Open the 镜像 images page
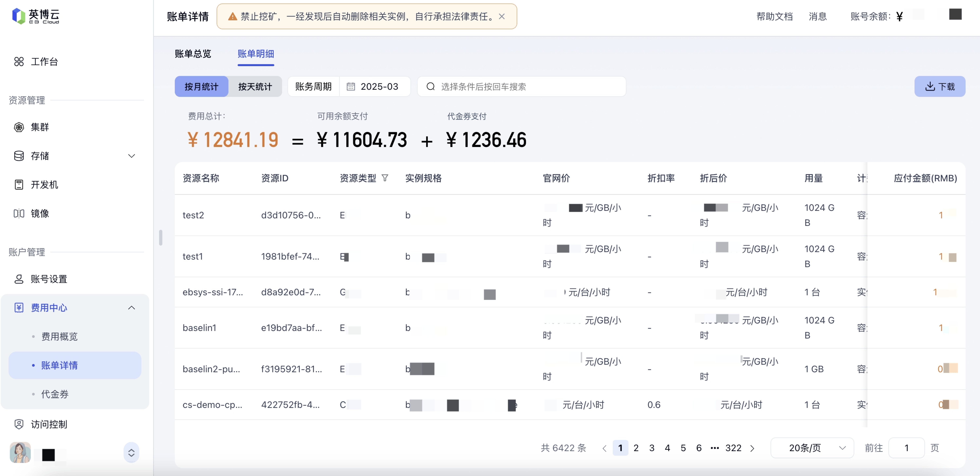This screenshot has width=980, height=476. [x=40, y=213]
